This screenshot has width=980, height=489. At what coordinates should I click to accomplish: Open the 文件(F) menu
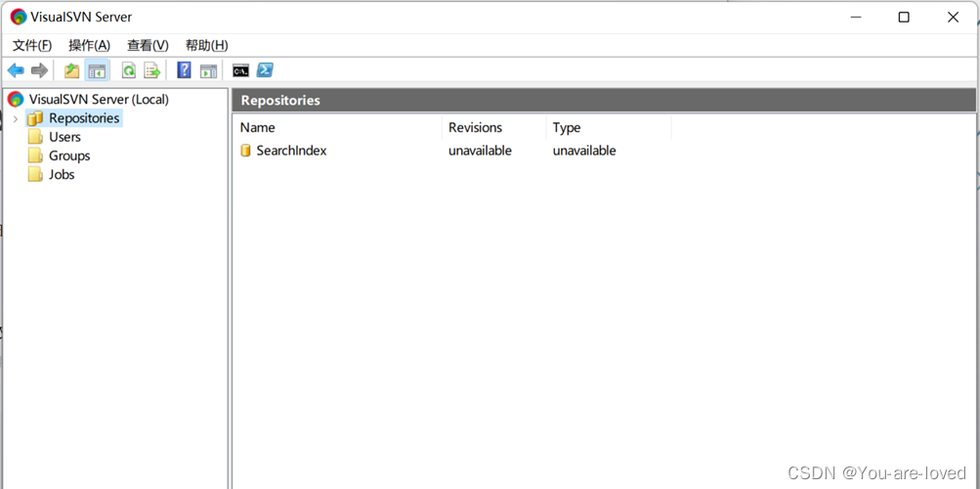(32, 45)
